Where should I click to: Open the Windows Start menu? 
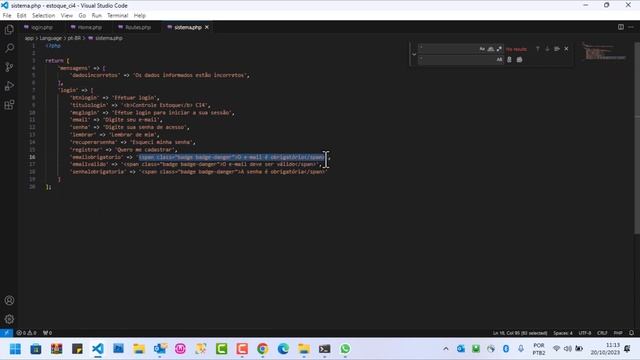point(15,349)
